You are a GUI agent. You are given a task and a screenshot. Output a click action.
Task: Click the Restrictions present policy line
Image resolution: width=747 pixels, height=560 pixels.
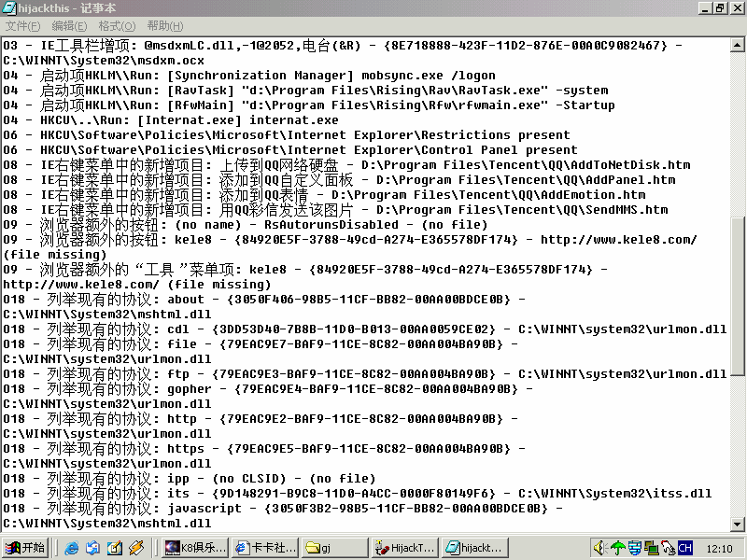pos(287,134)
